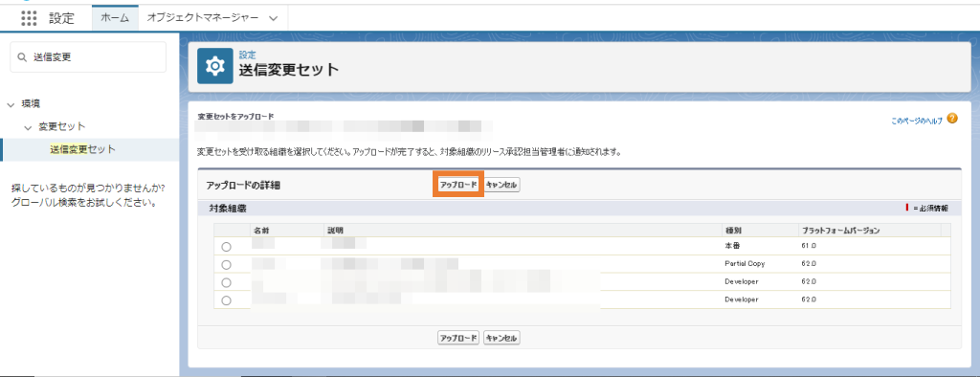Image resolution: width=980 pixels, height=377 pixels.
Task: Open the オブジェクトマネージャー tab
Action: (x=203, y=18)
